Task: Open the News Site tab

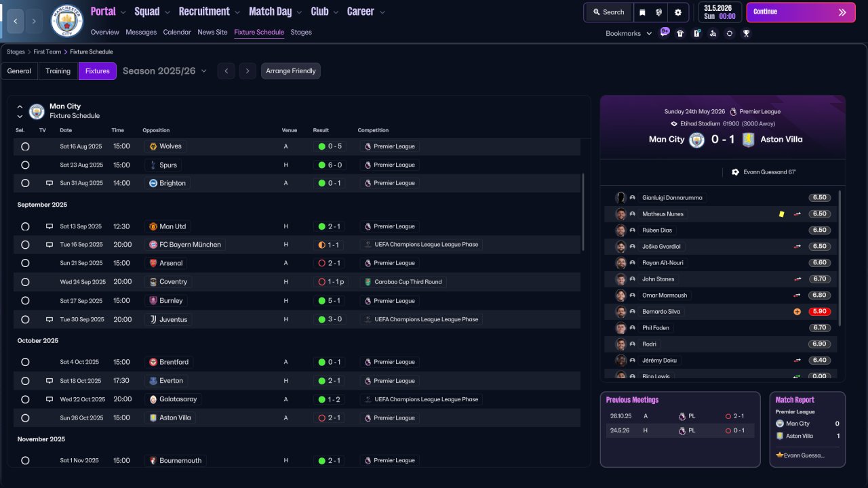Action: pos(212,32)
